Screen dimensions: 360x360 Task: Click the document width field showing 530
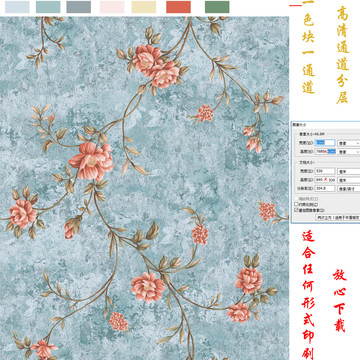(325, 171)
